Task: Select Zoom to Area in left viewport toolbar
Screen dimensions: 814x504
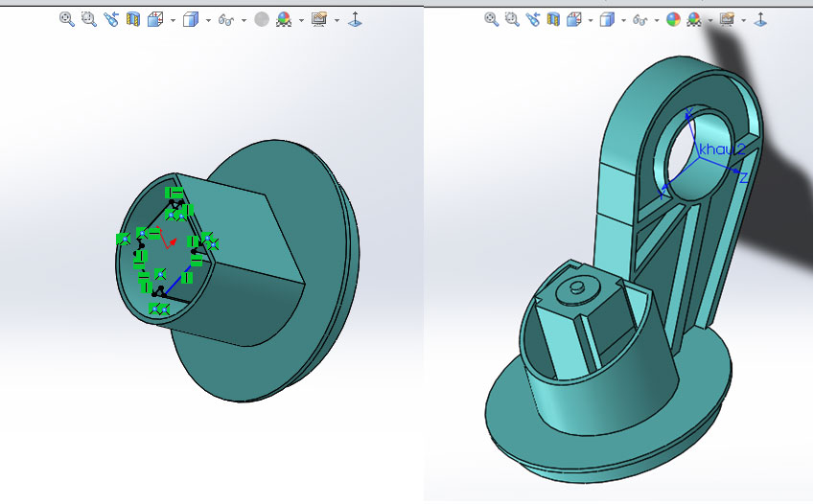Action: [89, 18]
